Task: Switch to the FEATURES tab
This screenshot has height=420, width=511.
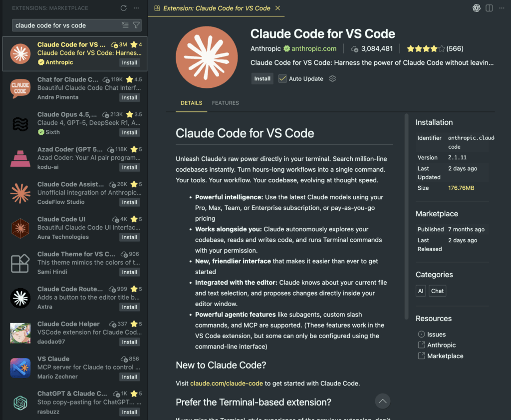Action: [x=225, y=103]
